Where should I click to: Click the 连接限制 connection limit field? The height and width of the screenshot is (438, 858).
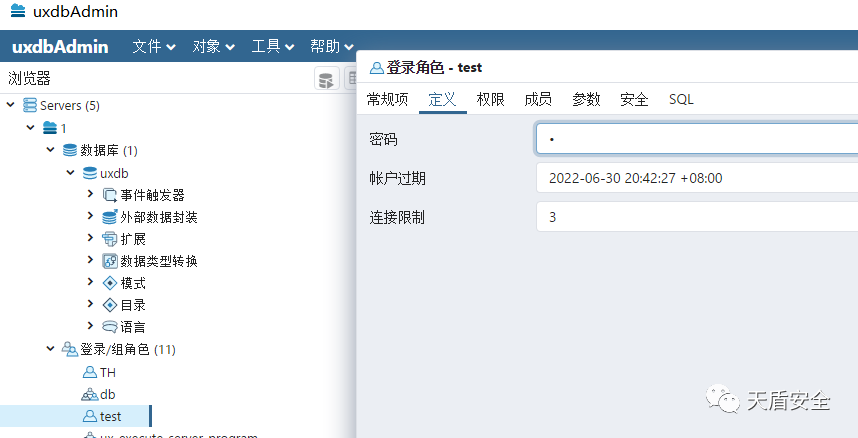click(696, 217)
